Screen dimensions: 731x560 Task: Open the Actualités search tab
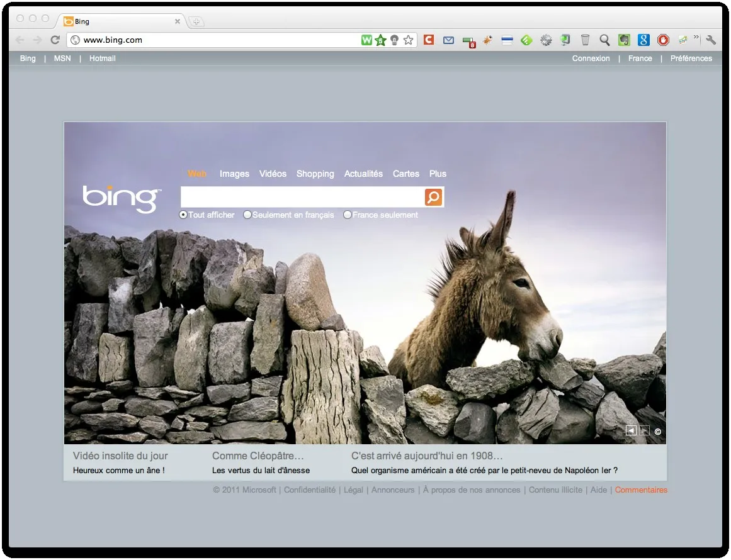point(364,174)
